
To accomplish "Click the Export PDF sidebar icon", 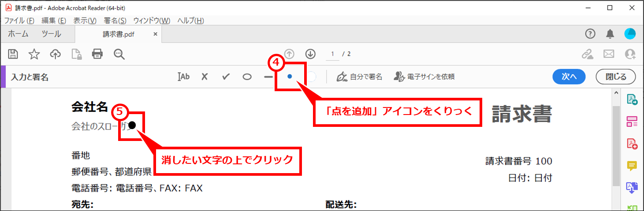I will (632, 100).
